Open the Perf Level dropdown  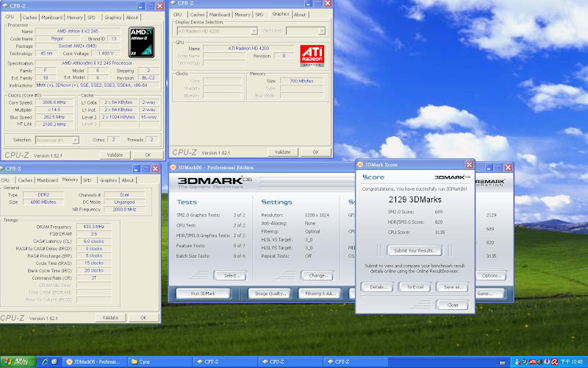click(x=306, y=31)
